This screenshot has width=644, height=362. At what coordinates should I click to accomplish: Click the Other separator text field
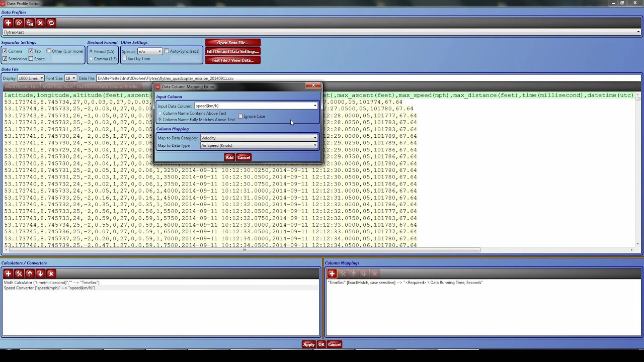68,59
